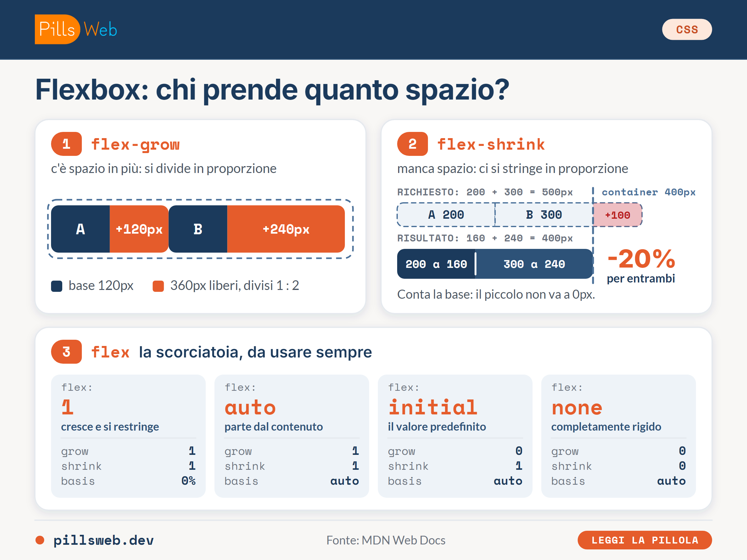Click 'il valore predefinito' caption
Screen dimensions: 747x560
(437, 427)
